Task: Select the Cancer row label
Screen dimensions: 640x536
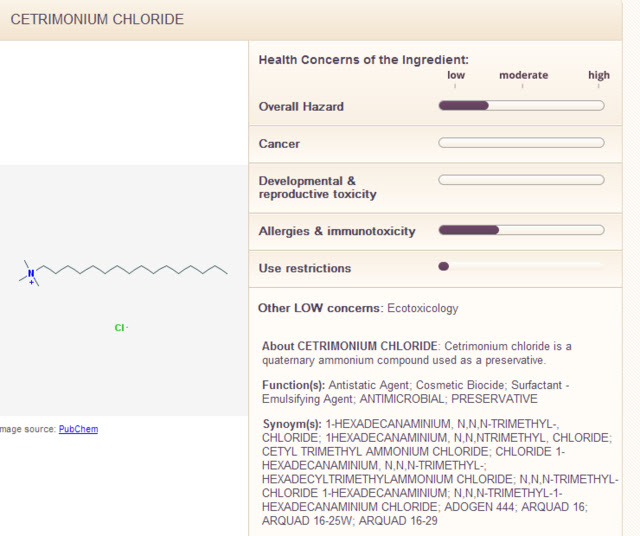Action: click(x=279, y=144)
